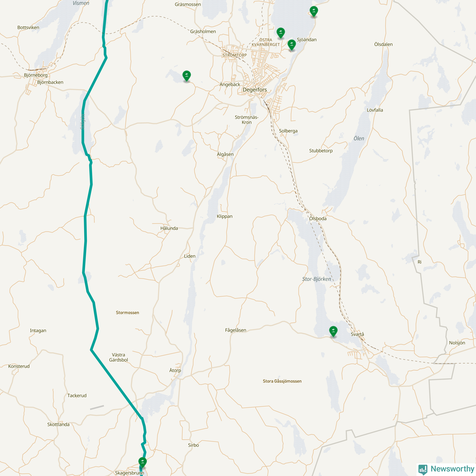
Task: Select the beach marker west of Ängebäck
Action: 186,75
